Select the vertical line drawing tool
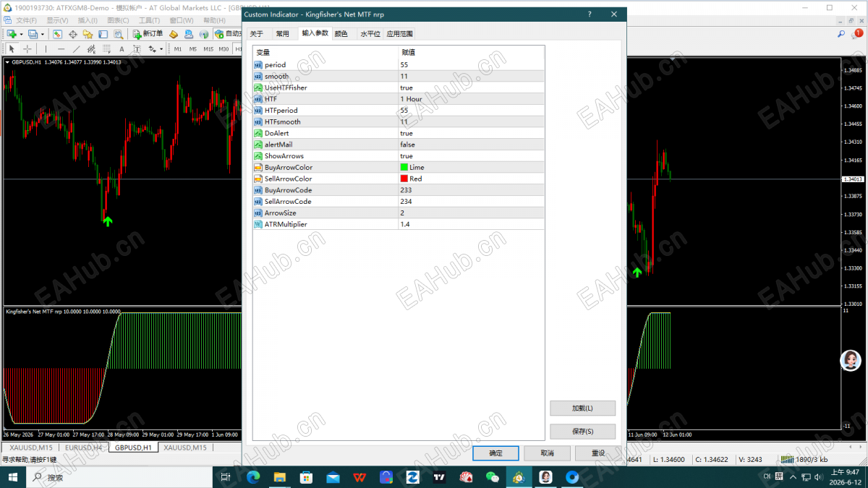The image size is (868, 488). coord(46,49)
